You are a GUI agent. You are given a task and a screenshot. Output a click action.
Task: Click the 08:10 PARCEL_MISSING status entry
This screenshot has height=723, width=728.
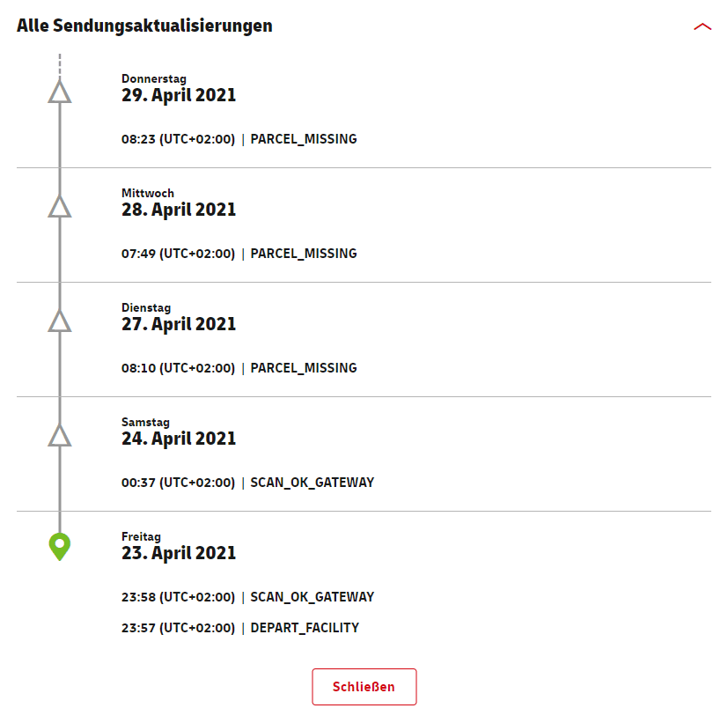[239, 368]
